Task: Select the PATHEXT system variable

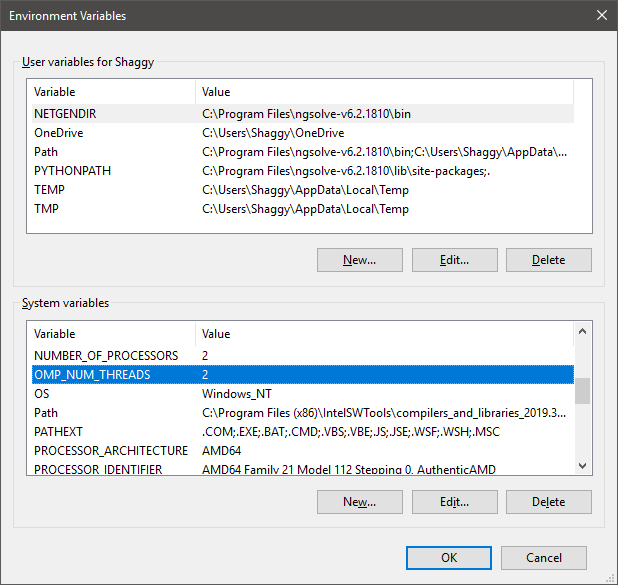Action: point(303,432)
